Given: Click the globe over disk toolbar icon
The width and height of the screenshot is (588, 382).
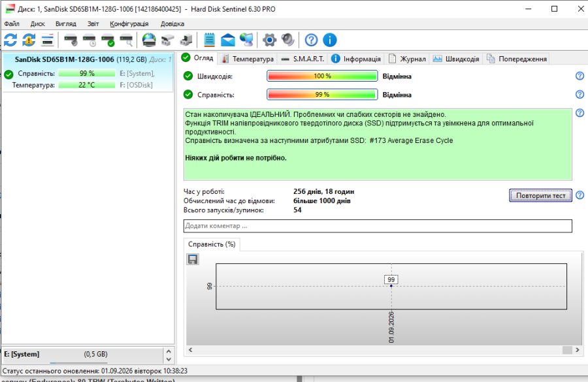Looking at the screenshot, I should click(x=149, y=40).
